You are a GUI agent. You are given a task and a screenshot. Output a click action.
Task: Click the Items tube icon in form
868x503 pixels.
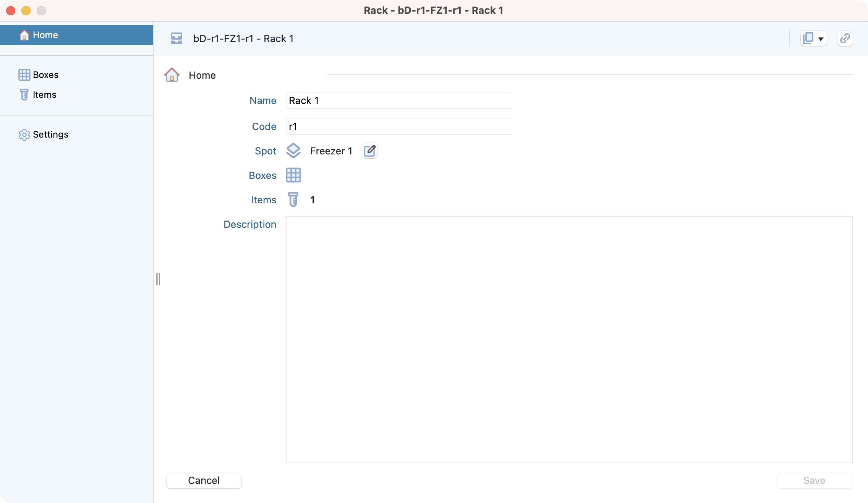[x=293, y=200]
